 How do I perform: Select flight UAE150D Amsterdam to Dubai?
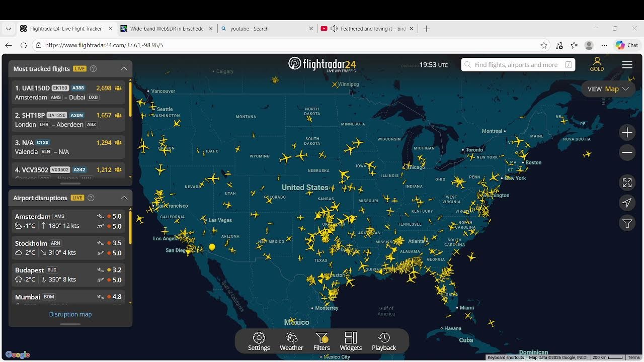68,93
